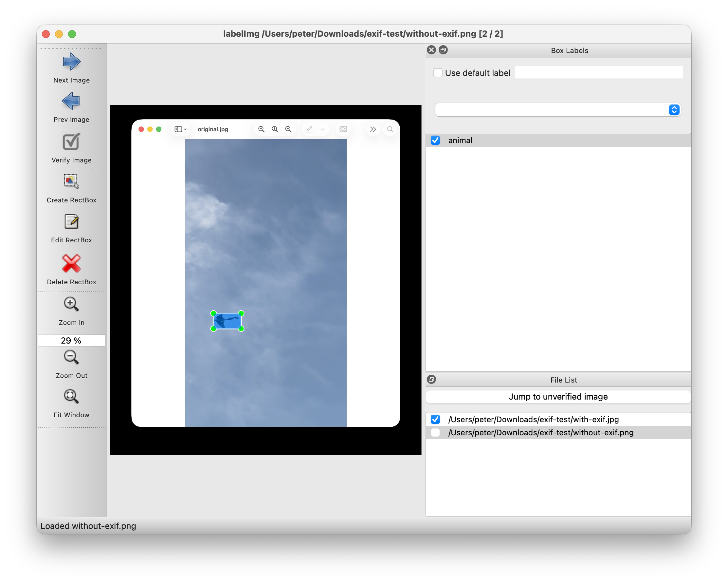Select without-exif.png in the File List
The image size is (728, 583).
tap(540, 433)
